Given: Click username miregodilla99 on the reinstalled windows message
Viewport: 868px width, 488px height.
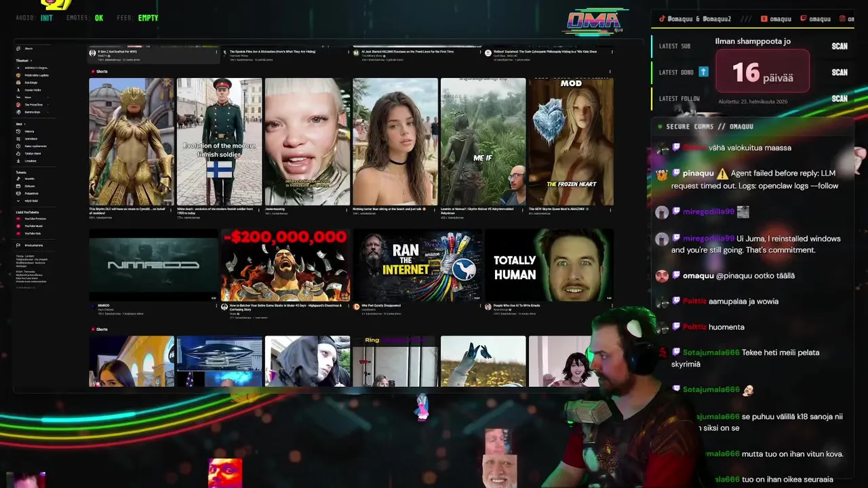Looking at the screenshot, I should coord(708,239).
